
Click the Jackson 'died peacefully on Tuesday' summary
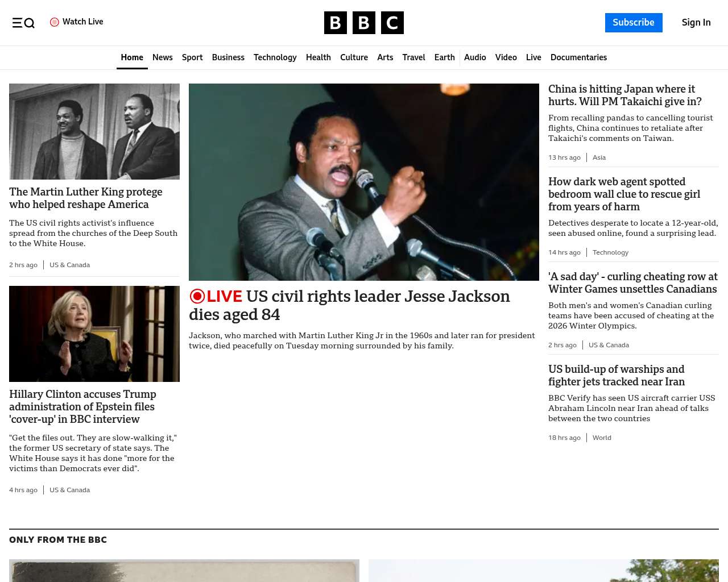coord(362,340)
